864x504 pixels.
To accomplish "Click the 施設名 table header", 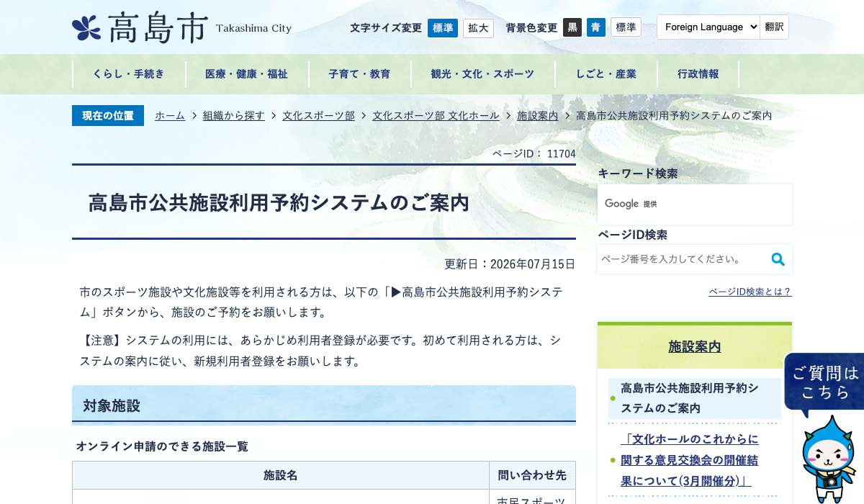I will click(x=281, y=475).
